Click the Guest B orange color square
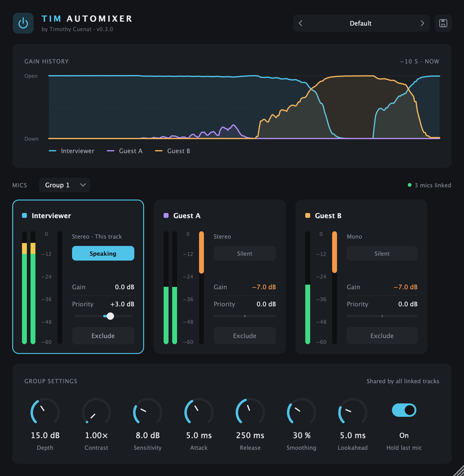464x476 pixels. tap(308, 215)
